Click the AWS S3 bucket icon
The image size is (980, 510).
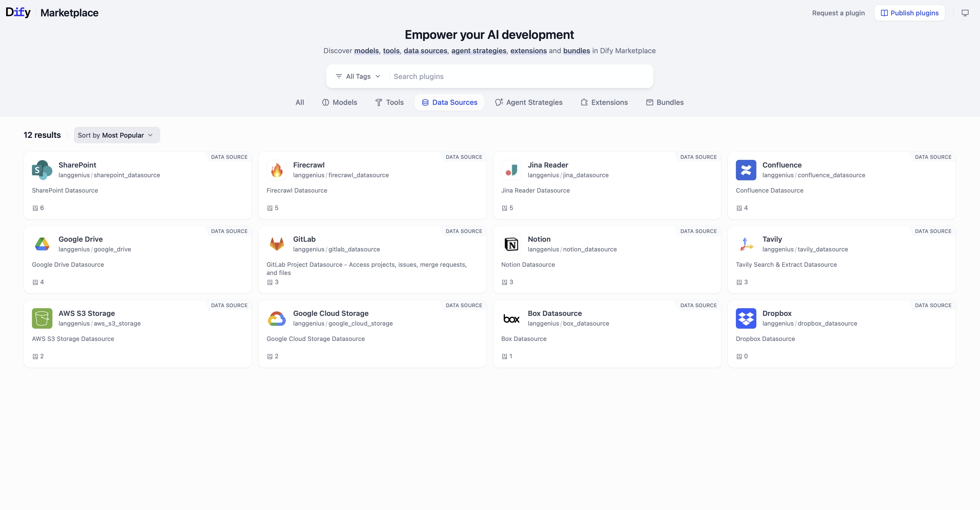point(42,318)
